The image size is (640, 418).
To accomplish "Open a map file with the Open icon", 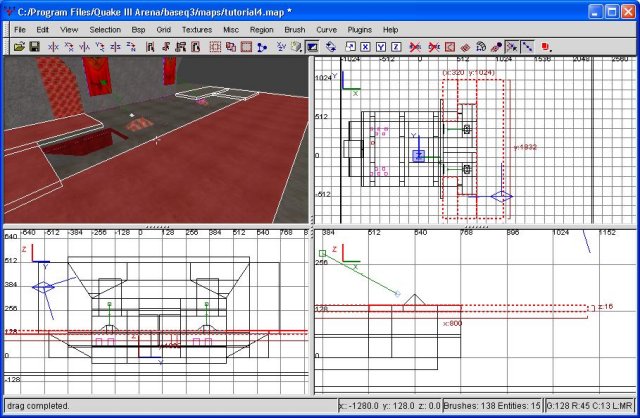I will pyautogui.click(x=19, y=47).
